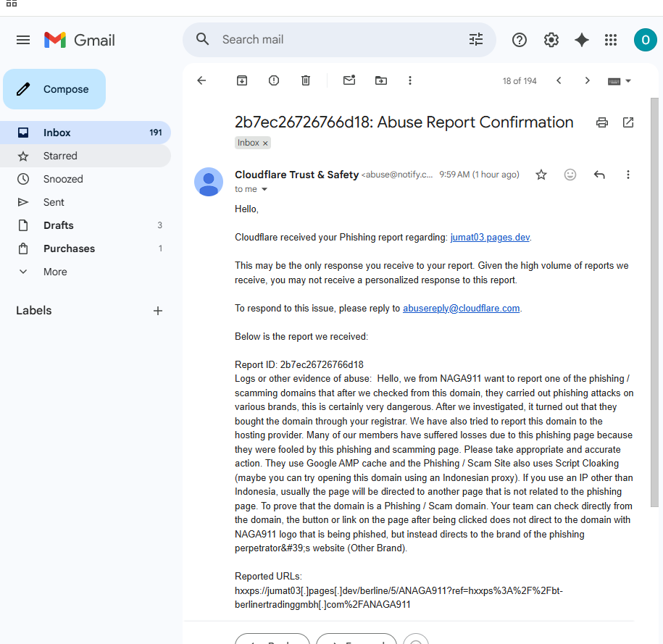Star the Cloudflare Trust & Safety message
This screenshot has height=644, width=663.
coord(541,175)
